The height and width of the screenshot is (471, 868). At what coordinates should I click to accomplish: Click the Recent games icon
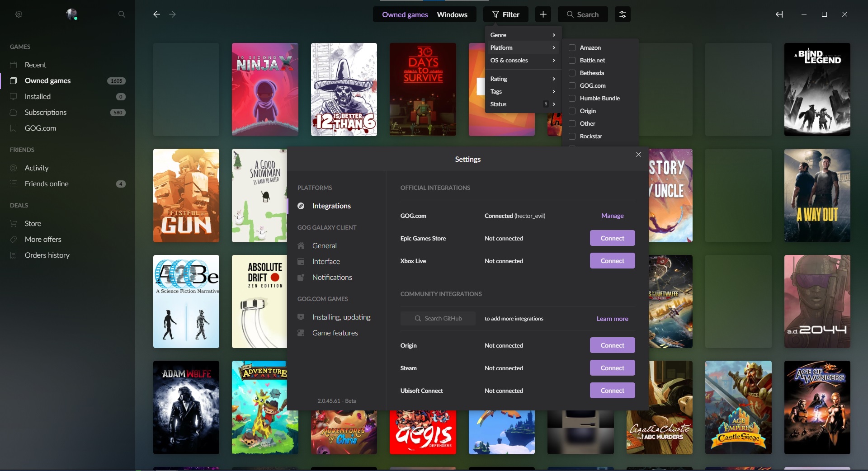pyautogui.click(x=14, y=65)
